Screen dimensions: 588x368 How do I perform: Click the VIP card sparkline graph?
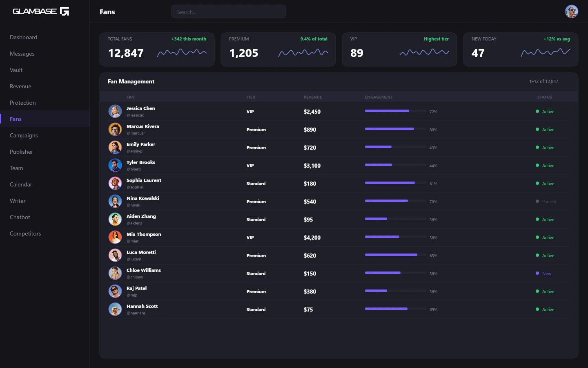click(424, 53)
